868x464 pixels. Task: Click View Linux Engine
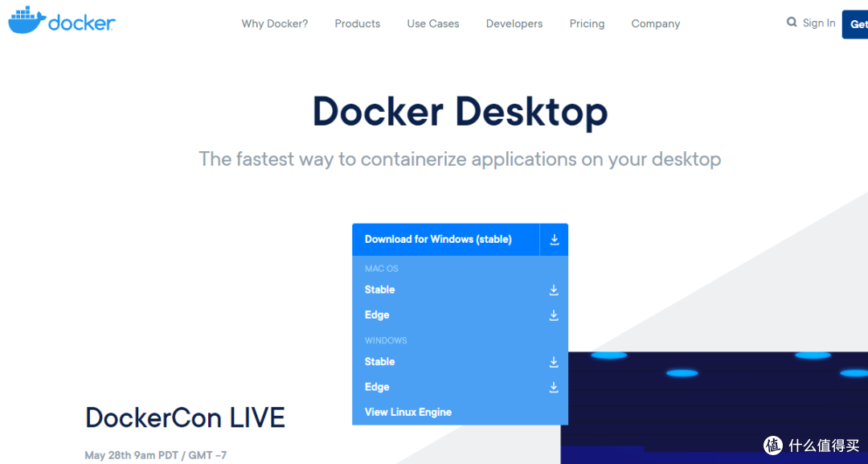click(407, 412)
